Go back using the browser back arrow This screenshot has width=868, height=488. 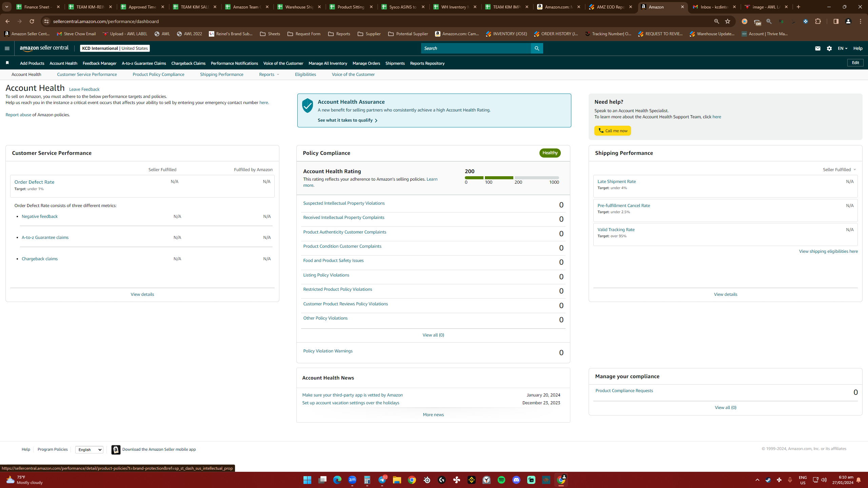[7, 21]
